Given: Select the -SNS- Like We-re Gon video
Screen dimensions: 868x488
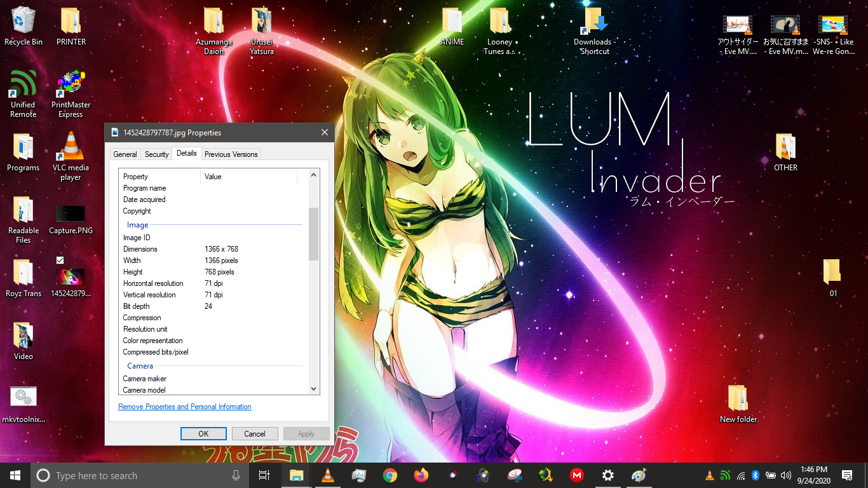Looking at the screenshot, I should [x=833, y=36].
